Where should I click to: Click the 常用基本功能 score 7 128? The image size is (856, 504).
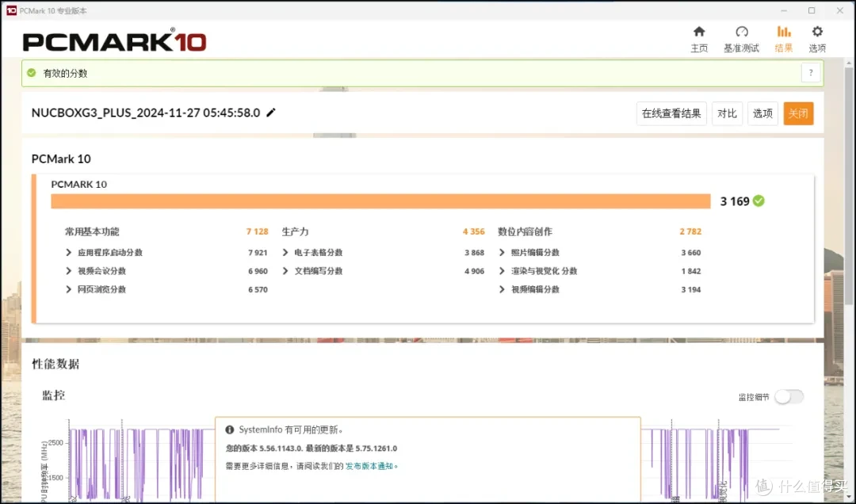click(257, 231)
